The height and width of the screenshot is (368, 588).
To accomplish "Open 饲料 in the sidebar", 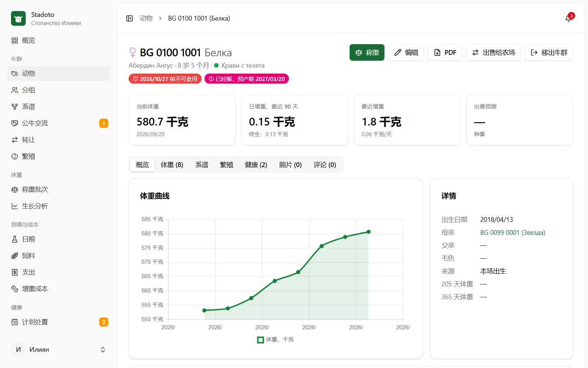I will pos(59,256).
